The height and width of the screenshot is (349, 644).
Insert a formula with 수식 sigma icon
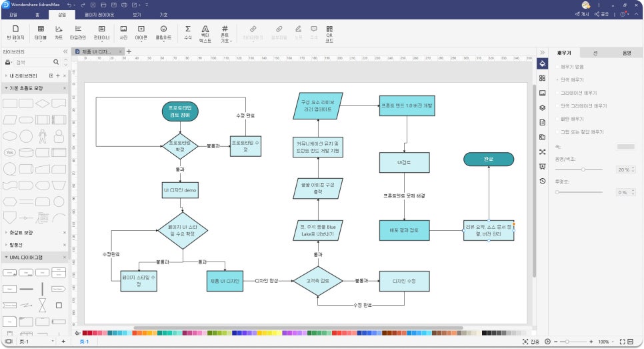pos(188,33)
